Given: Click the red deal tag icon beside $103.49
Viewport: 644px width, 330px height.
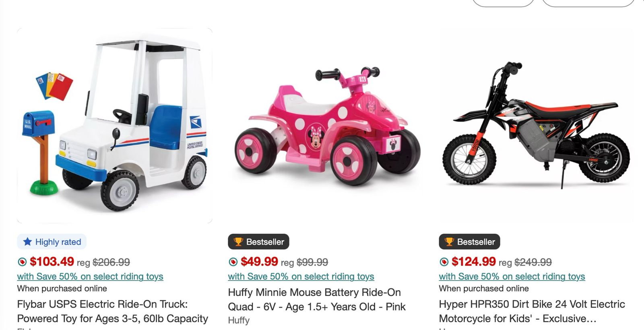Looking at the screenshot, I should pos(22,262).
